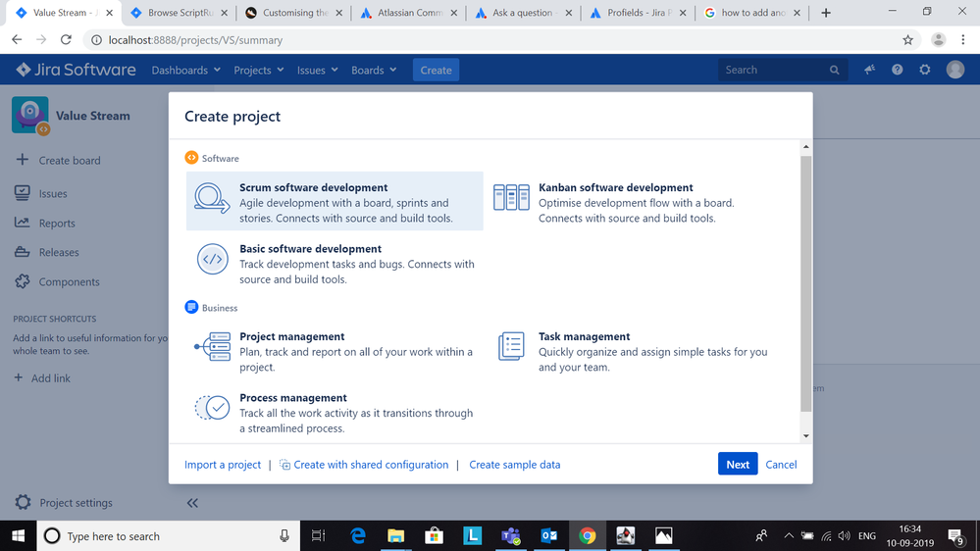Click the Releases ship sidebar icon
The image size is (980, 551).
tap(22, 252)
